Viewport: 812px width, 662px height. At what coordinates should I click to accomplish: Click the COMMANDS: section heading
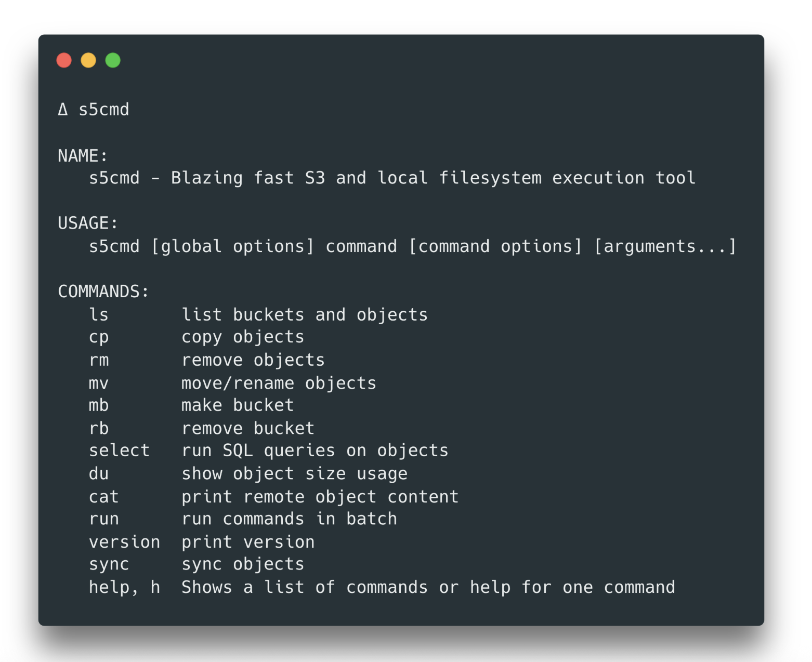point(103,291)
